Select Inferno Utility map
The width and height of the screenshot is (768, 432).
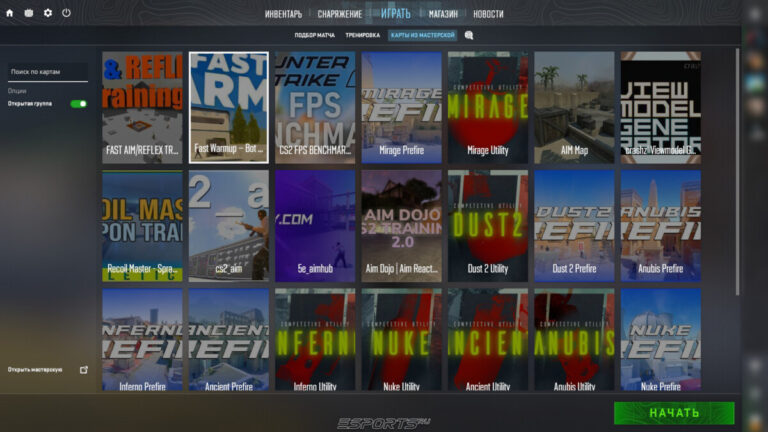coord(315,339)
